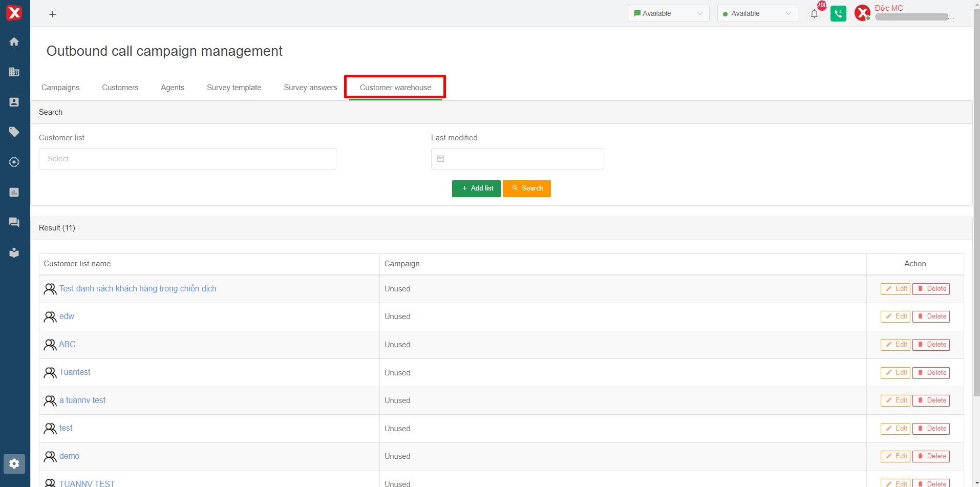The height and width of the screenshot is (487, 980).
Task: Open the chat messages sidebar icon
Action: click(x=14, y=222)
